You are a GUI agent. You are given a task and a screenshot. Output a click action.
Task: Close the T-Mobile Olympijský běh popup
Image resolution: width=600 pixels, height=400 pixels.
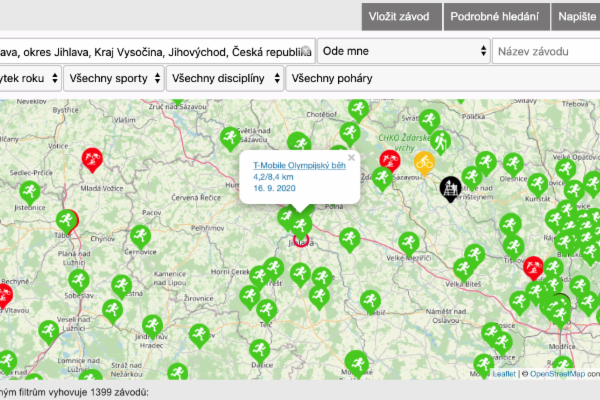pyautogui.click(x=351, y=157)
